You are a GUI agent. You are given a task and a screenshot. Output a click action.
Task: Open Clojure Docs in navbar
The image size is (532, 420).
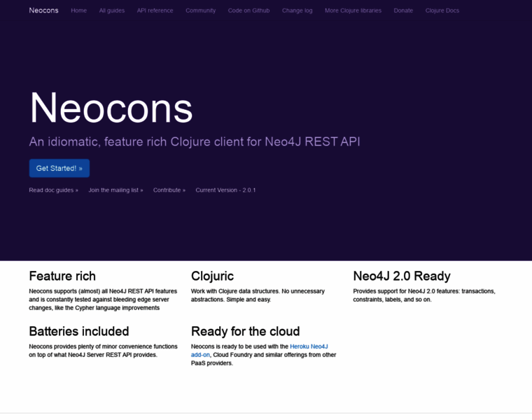442,10
